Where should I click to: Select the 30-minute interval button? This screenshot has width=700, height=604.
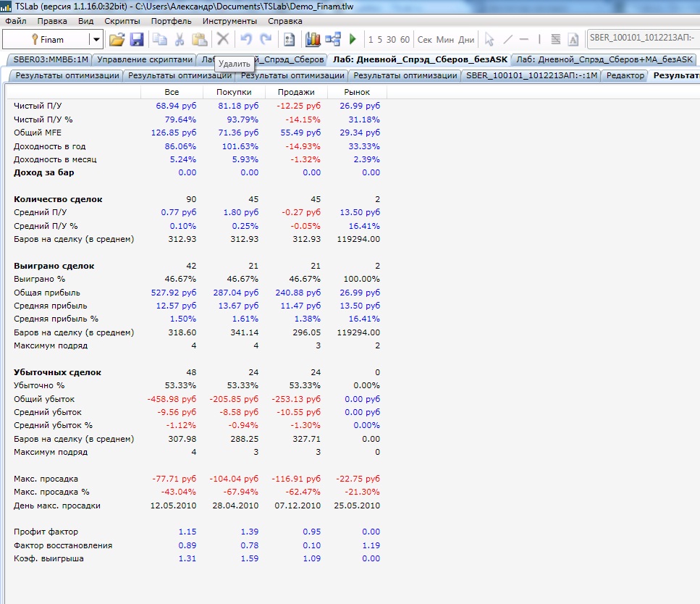pyautogui.click(x=391, y=40)
